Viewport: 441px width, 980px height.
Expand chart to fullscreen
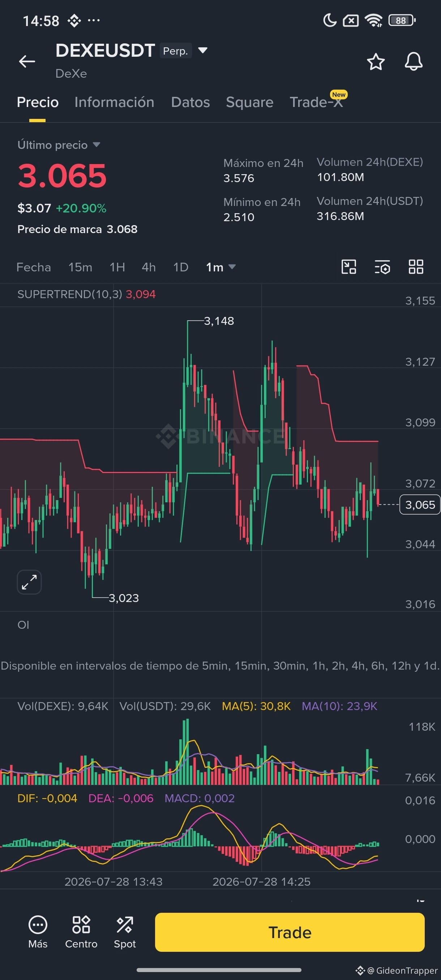[29, 582]
